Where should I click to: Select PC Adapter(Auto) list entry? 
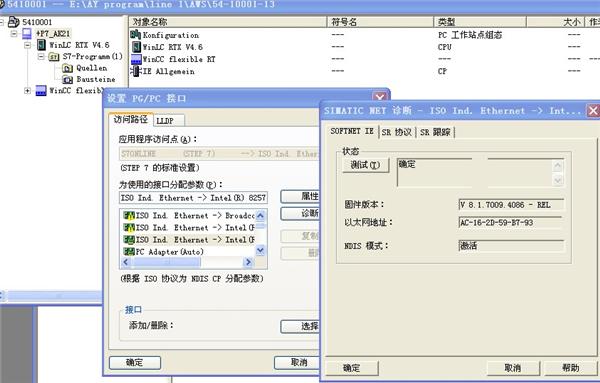tap(170, 252)
